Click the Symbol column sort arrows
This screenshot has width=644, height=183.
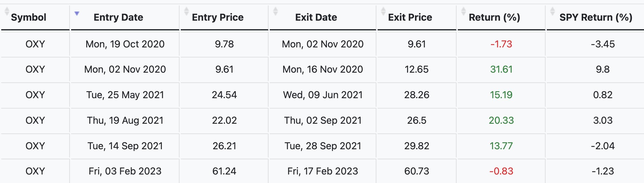[x=7, y=11]
